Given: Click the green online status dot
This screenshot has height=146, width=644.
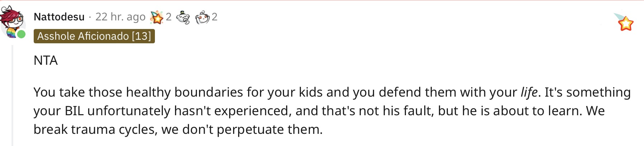Looking at the screenshot, I should [21, 34].
